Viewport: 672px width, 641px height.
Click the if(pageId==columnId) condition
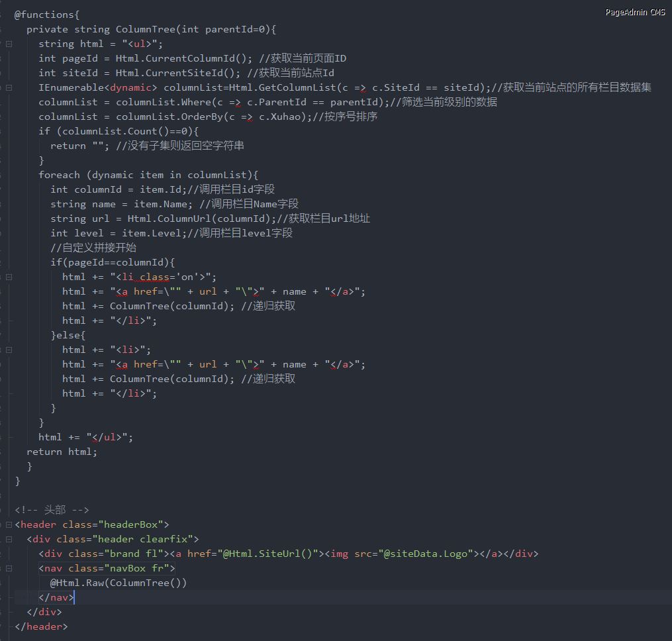112,262
